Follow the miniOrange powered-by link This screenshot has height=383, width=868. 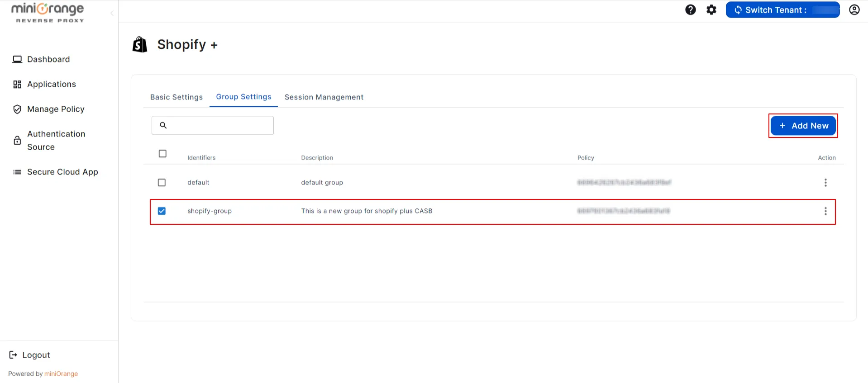pos(61,374)
